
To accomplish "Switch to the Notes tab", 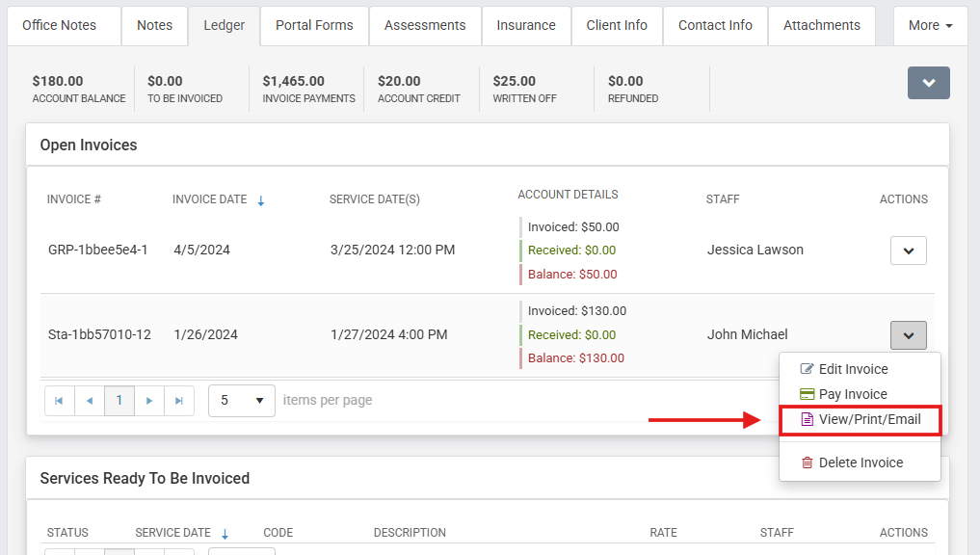I will [154, 26].
